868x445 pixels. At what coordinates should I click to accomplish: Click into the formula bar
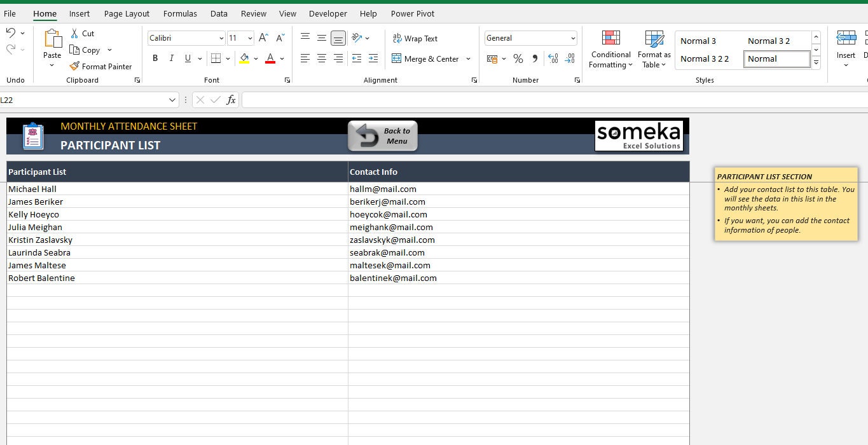(555, 100)
